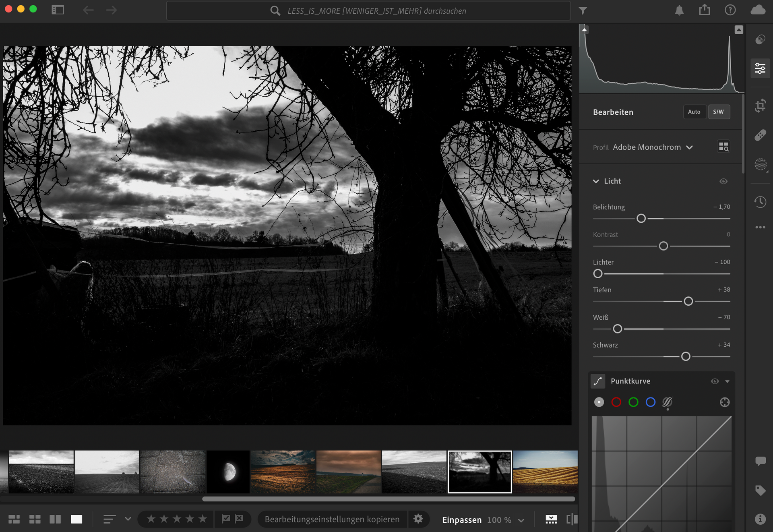The width and height of the screenshot is (773, 532).
Task: Click the Belichtung slider handle
Action: pyautogui.click(x=641, y=218)
